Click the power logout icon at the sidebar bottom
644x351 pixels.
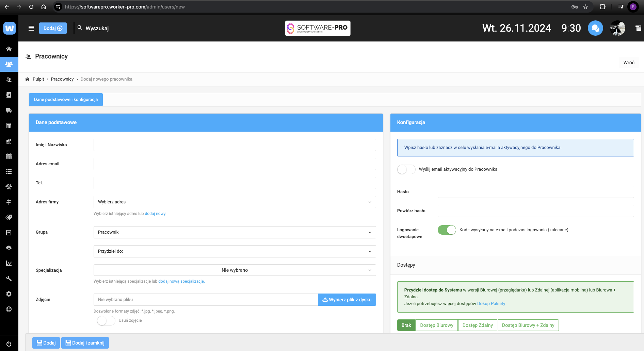click(x=9, y=344)
